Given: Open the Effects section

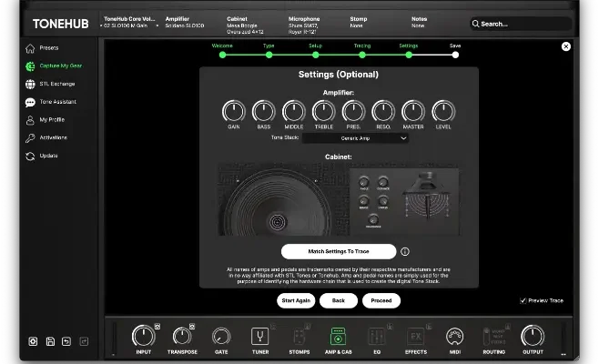Looking at the screenshot, I should [416, 335].
